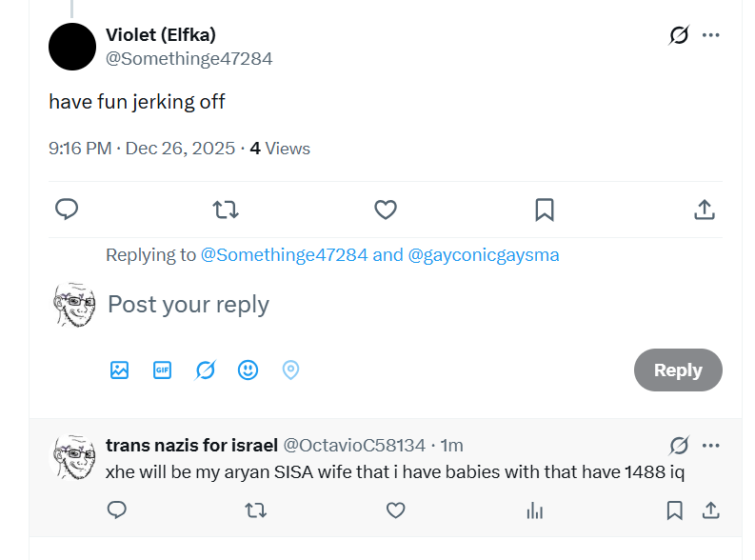Screen dimensions: 755x560
Task: Open Violet's profile picture
Action: [x=72, y=47]
